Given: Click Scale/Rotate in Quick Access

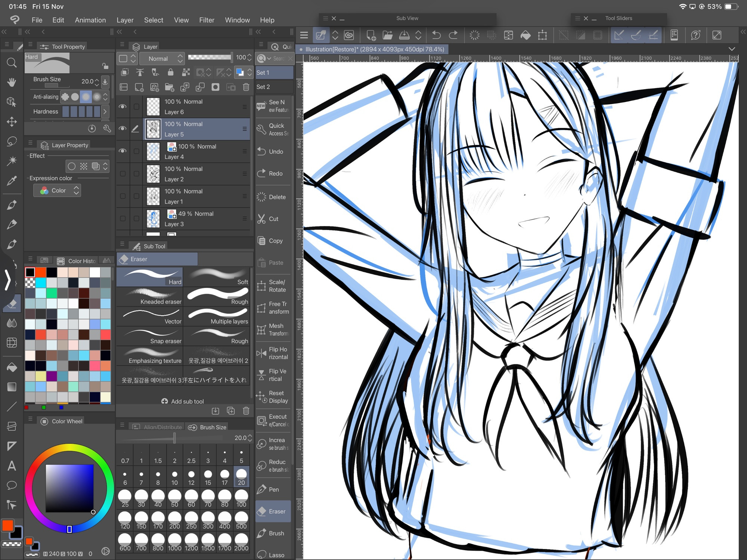Looking at the screenshot, I should 273,286.
